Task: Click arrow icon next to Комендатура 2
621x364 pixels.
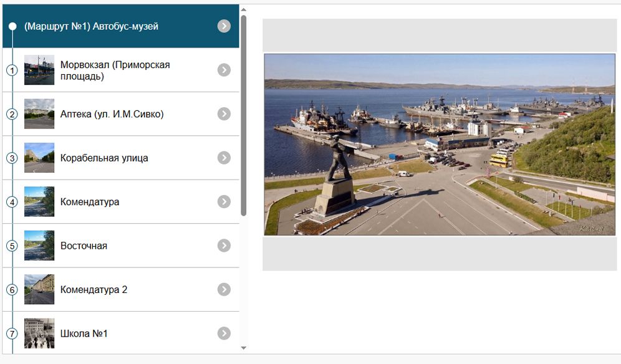Action: click(224, 290)
